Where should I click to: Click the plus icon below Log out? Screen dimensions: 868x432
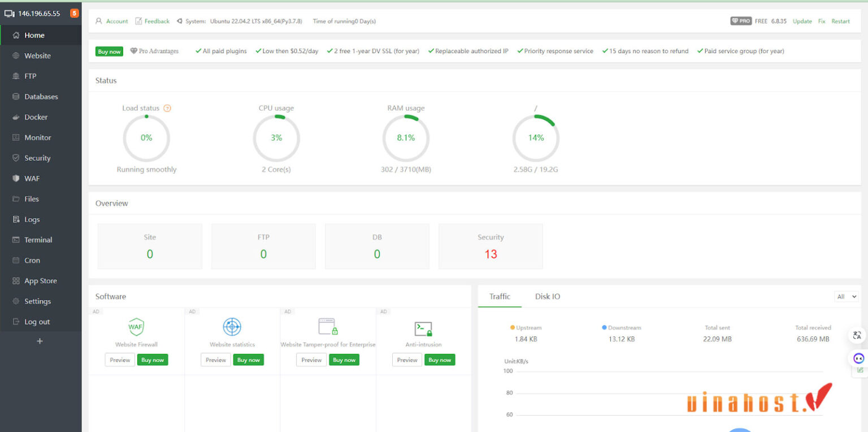point(40,342)
